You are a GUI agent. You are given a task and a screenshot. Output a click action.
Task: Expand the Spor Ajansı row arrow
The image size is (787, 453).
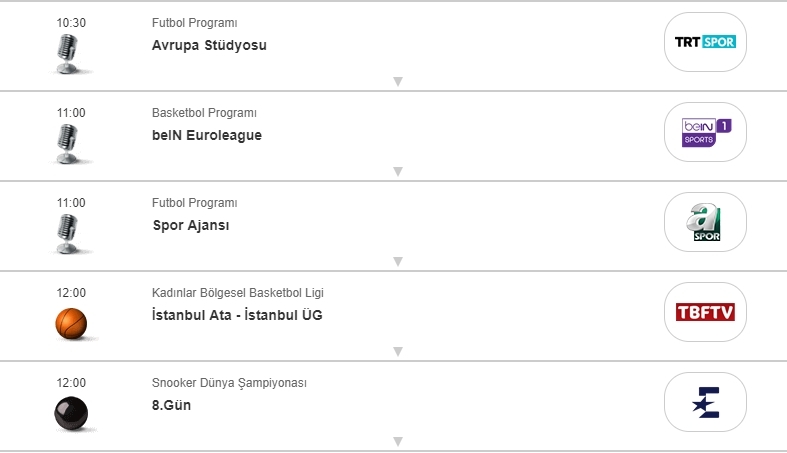pos(397,261)
